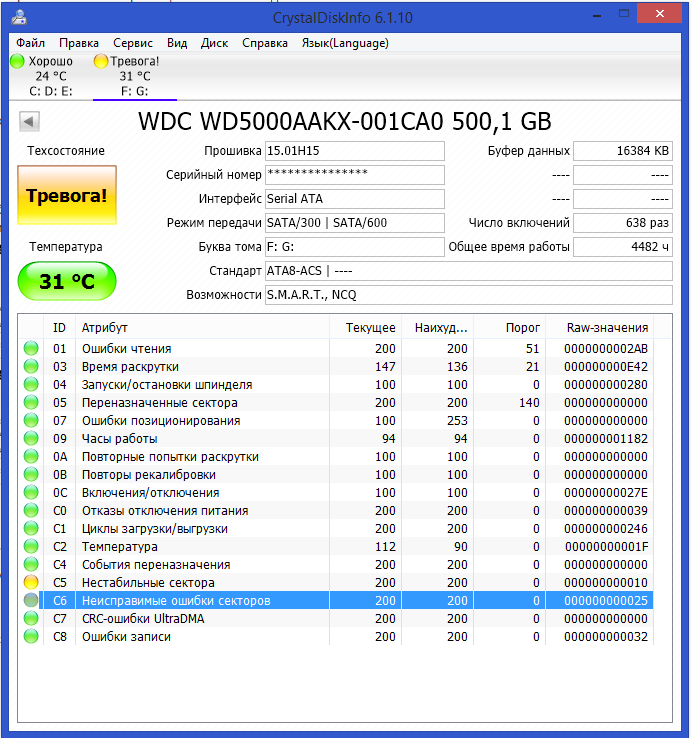Click the disk title WDC WD5000AAKX-001CA0
This screenshot has width=695, height=738.
(x=344, y=121)
